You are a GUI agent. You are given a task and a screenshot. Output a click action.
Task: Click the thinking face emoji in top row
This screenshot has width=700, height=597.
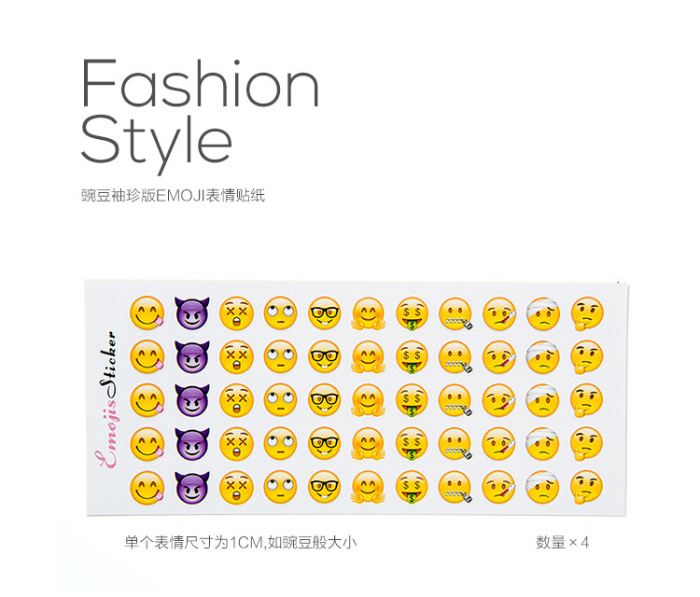click(x=587, y=313)
